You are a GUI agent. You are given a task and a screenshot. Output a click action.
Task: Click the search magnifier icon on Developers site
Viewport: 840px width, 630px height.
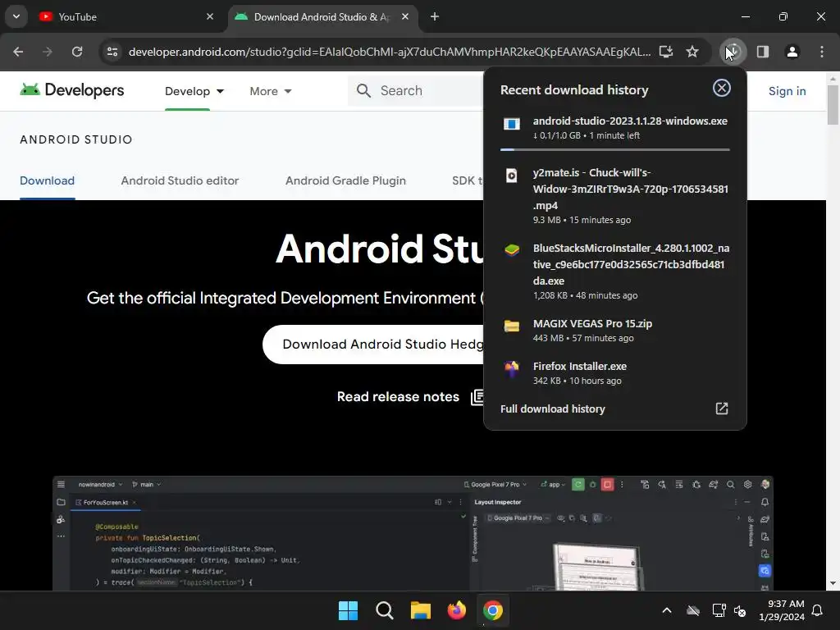[x=363, y=90]
